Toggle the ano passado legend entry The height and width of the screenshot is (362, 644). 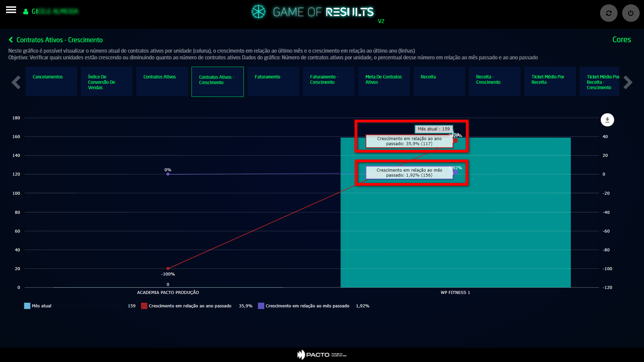(x=190, y=306)
